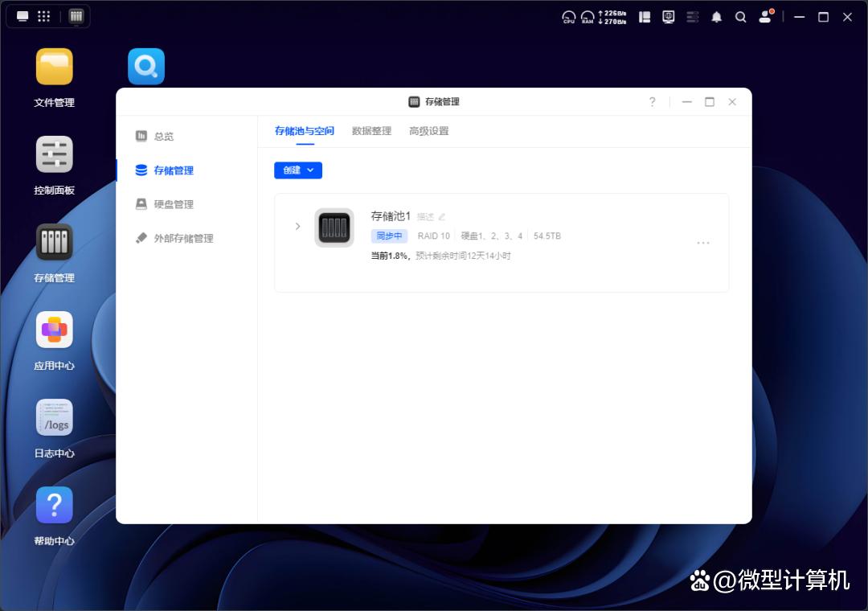Switch to the 存储池与空间 tab

pos(305,131)
